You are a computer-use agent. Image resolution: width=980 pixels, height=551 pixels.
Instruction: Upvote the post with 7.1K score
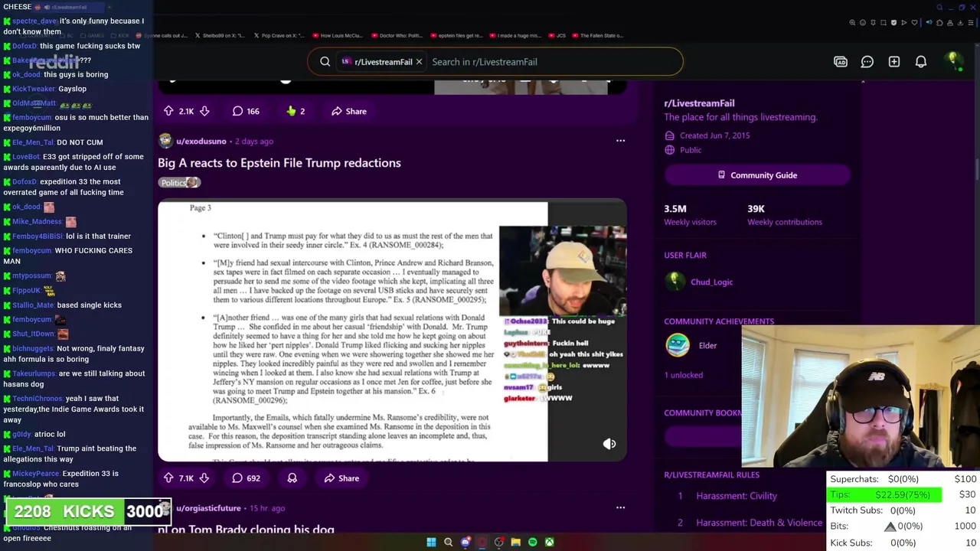[x=168, y=478]
